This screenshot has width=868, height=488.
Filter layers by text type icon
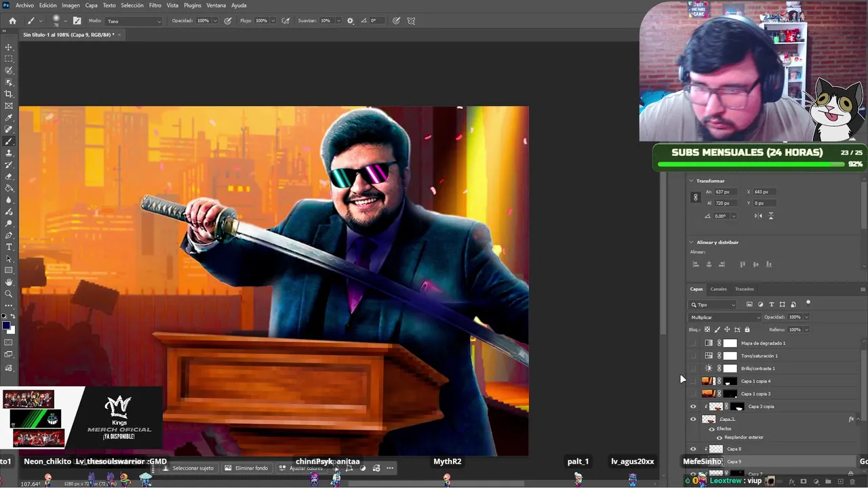(771, 304)
